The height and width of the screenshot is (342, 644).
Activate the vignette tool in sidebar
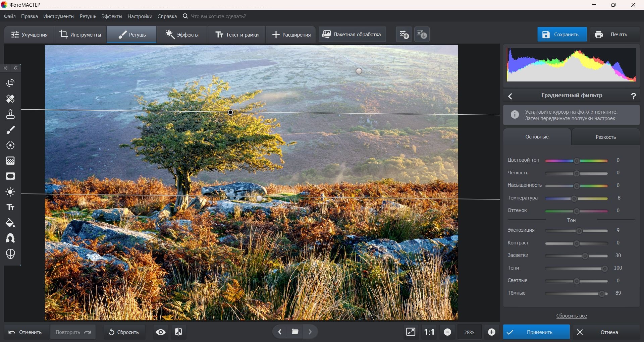pyautogui.click(x=10, y=176)
